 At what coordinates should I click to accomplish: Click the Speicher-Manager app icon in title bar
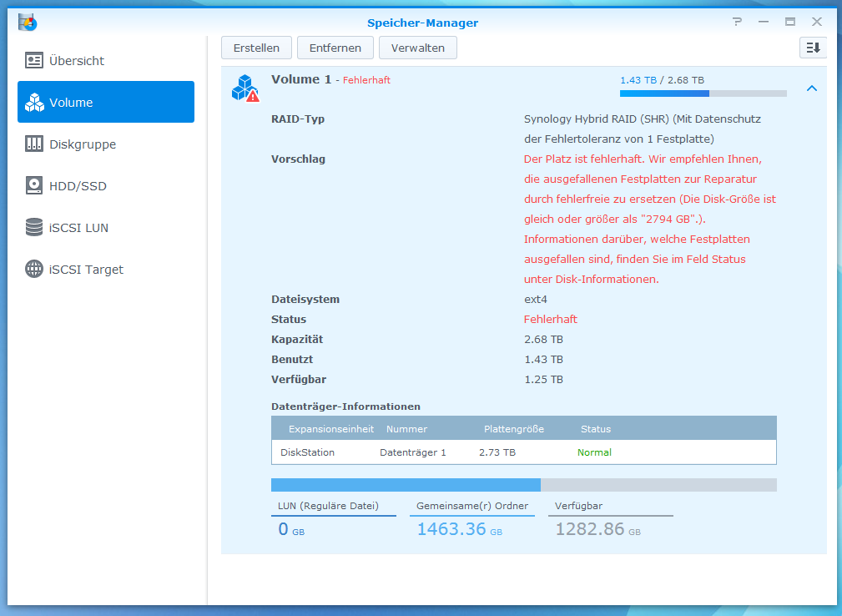pos(27,22)
